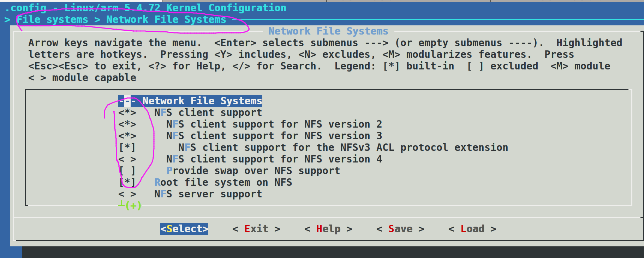Select 'Root file system on NFS' label
This screenshot has height=258, width=644.
point(223,183)
